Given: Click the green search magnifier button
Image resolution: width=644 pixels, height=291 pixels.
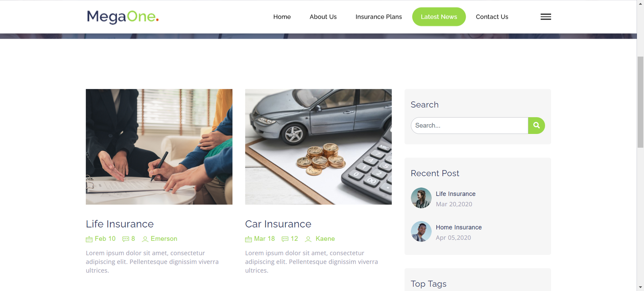Looking at the screenshot, I should coord(537,125).
